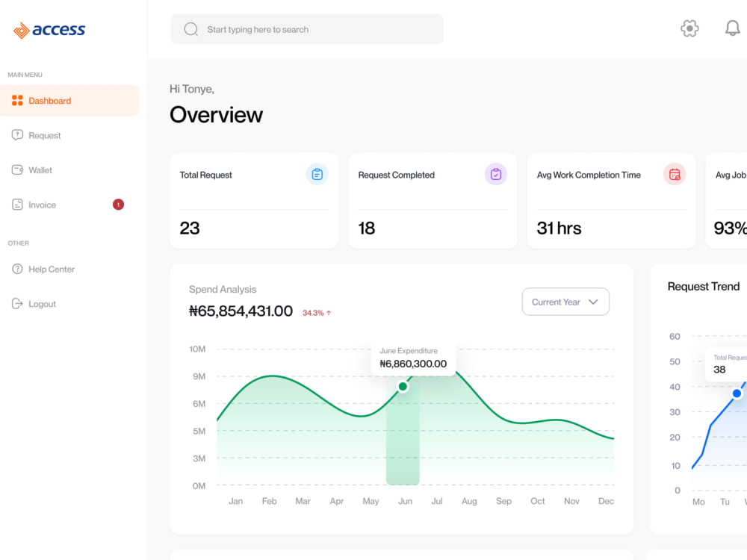Click the 60 value on Request Trend axis
This screenshot has width=747, height=560.
pyautogui.click(x=675, y=336)
